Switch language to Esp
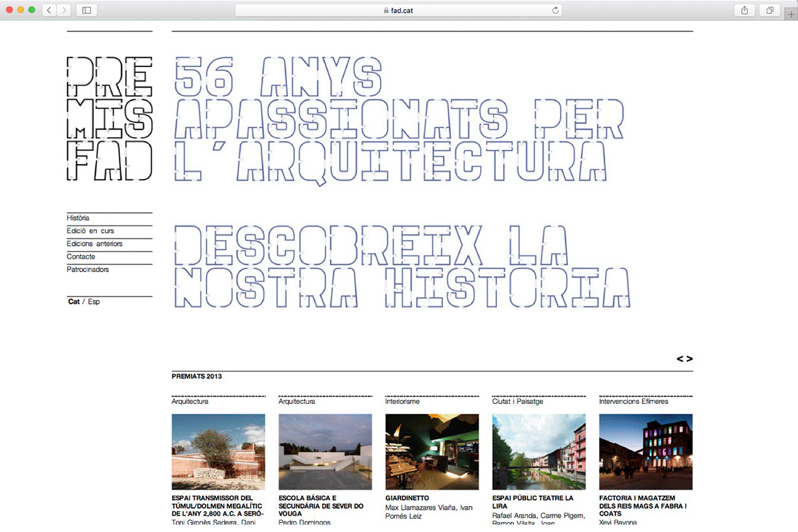This screenshot has width=798, height=532. click(94, 302)
